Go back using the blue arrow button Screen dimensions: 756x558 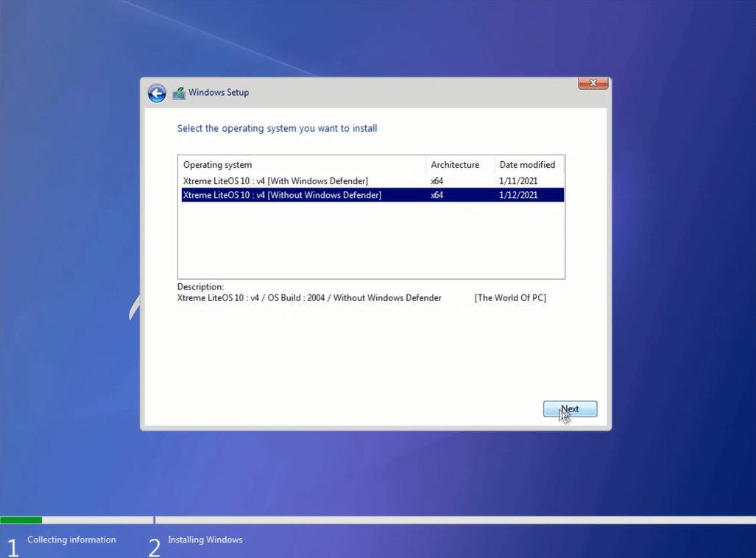157,93
